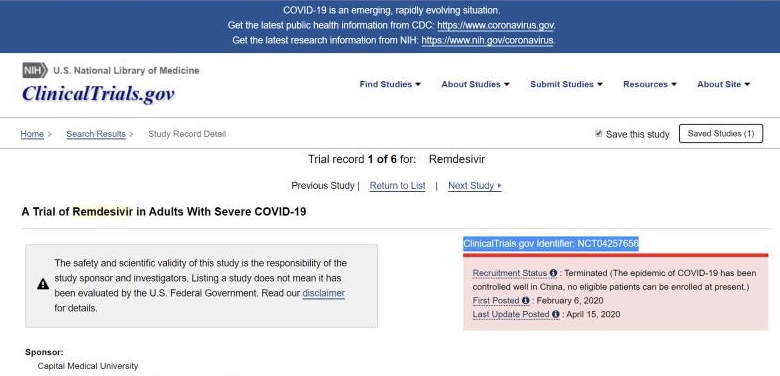Open the About Site menu
The height and width of the screenshot is (376, 780).
click(723, 84)
